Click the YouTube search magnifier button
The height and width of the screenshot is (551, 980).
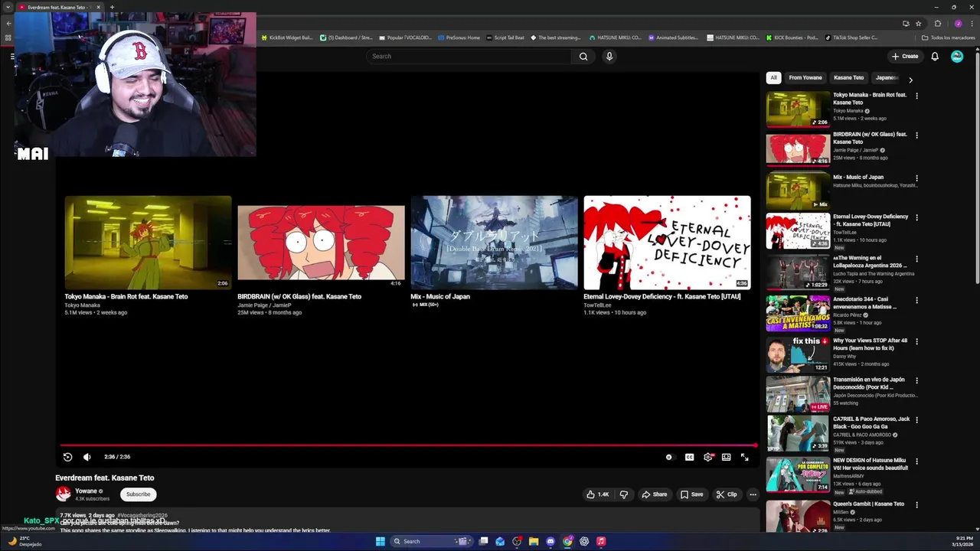[583, 56]
